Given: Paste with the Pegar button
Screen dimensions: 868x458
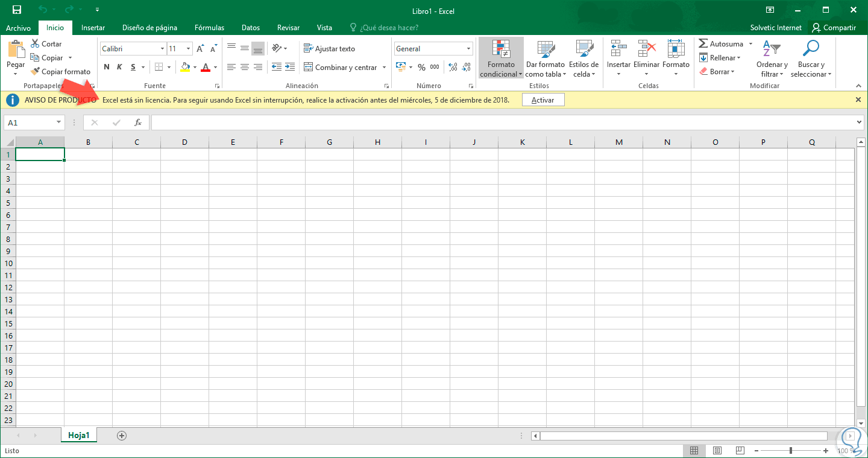Looking at the screenshot, I should 16,57.
